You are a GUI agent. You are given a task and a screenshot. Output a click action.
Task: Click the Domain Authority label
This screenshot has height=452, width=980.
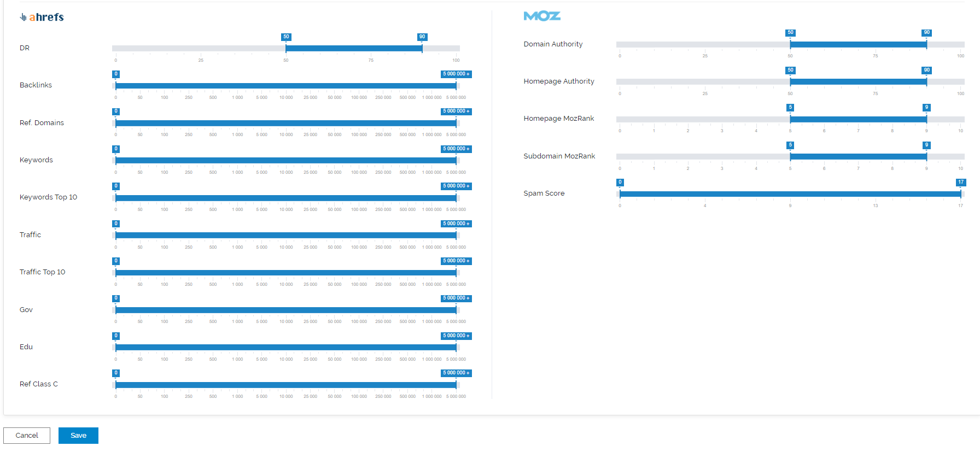(x=553, y=44)
